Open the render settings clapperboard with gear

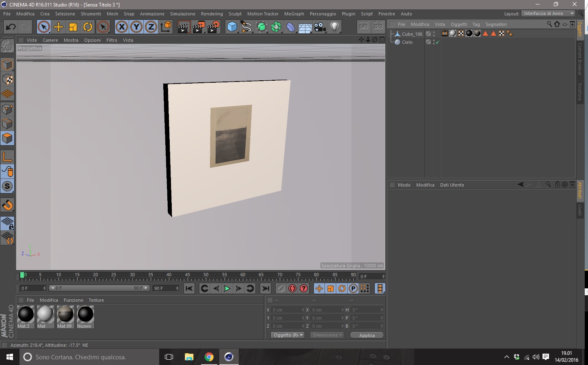click(213, 27)
